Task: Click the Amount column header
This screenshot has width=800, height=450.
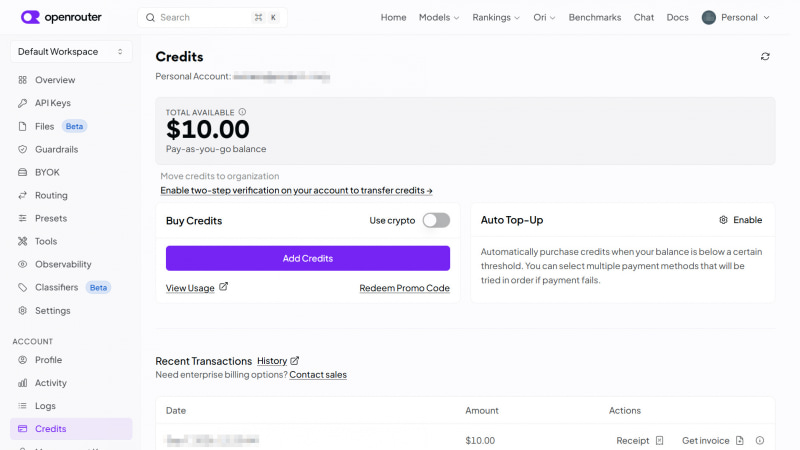Action: [482, 410]
